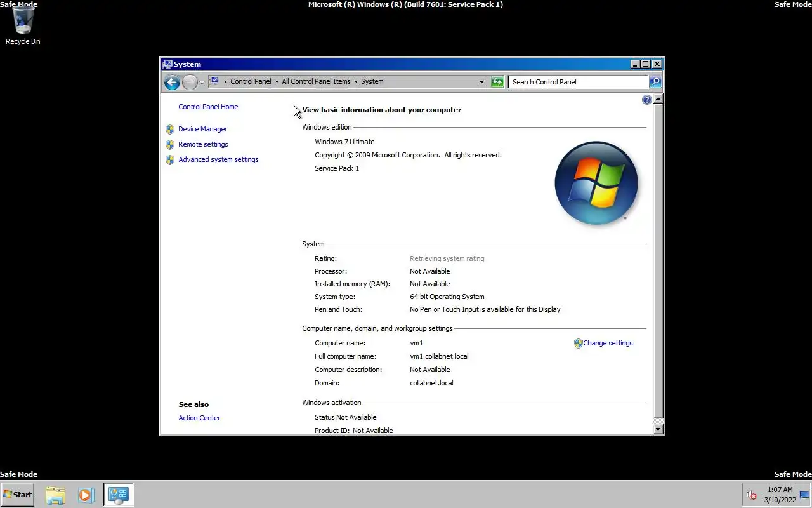Click the 'Windows 7 Ultimate' edition text

(x=344, y=142)
